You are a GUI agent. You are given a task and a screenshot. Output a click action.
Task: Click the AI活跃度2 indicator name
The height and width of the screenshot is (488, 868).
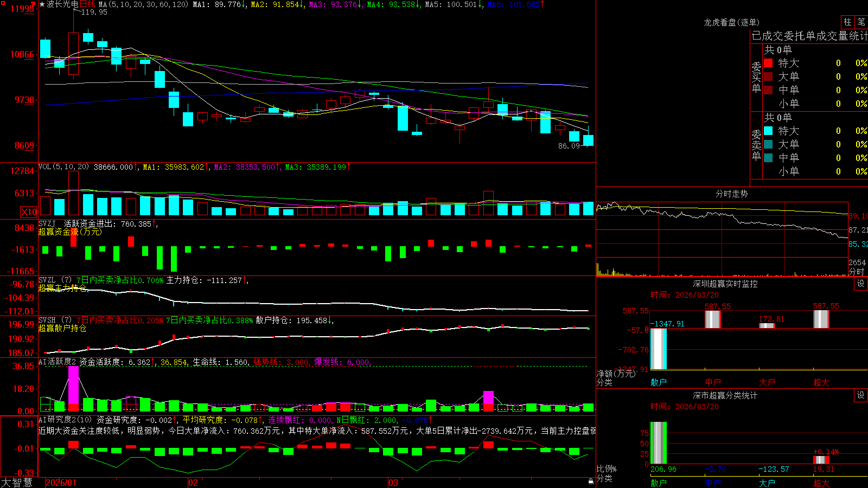tap(58, 362)
